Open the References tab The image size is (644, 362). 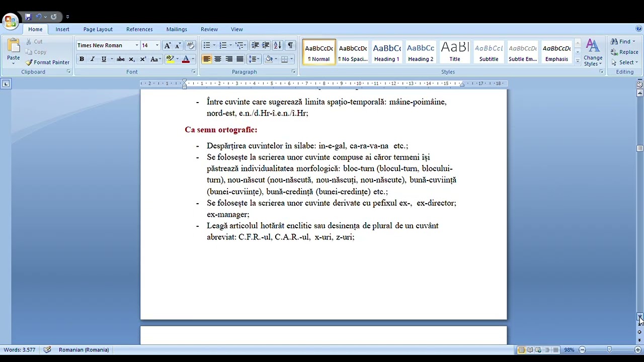click(139, 29)
